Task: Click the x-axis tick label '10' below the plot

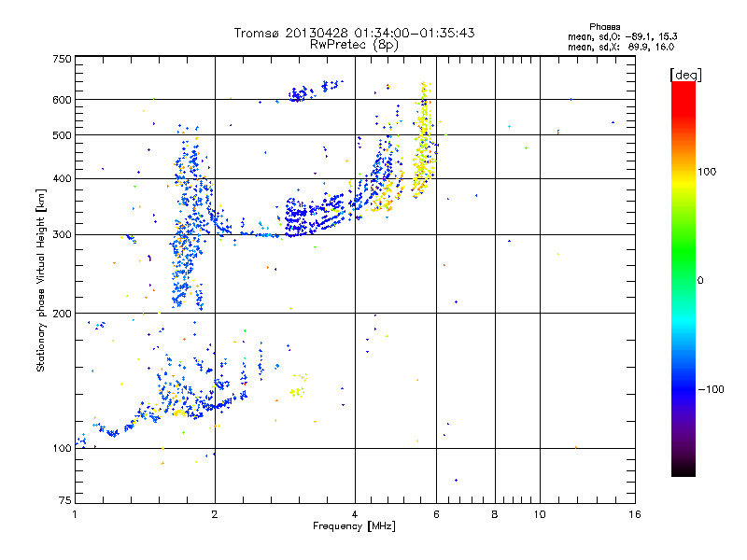Action: pyautogui.click(x=540, y=514)
